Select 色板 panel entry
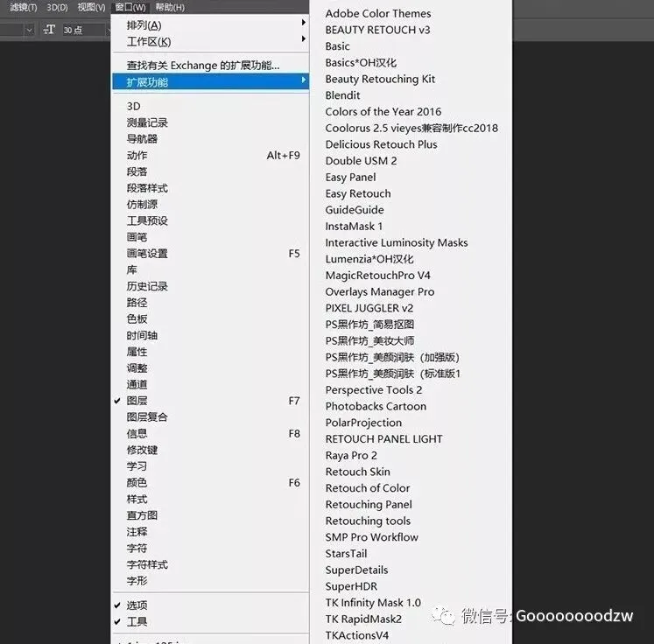Image resolution: width=654 pixels, height=644 pixels. coord(211,318)
